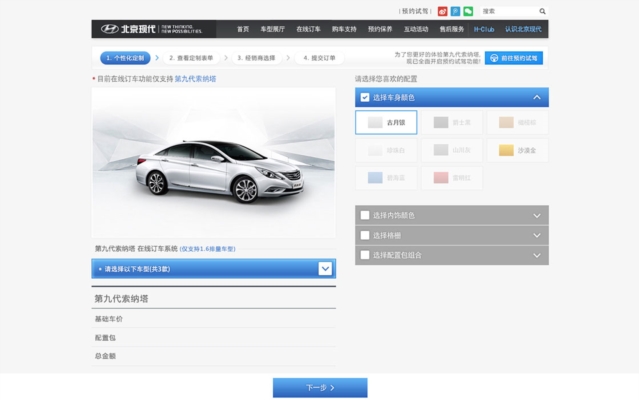639x400 pixels.
Task: Collapse the 选择车身颜色 section arrow
Action: (x=537, y=97)
